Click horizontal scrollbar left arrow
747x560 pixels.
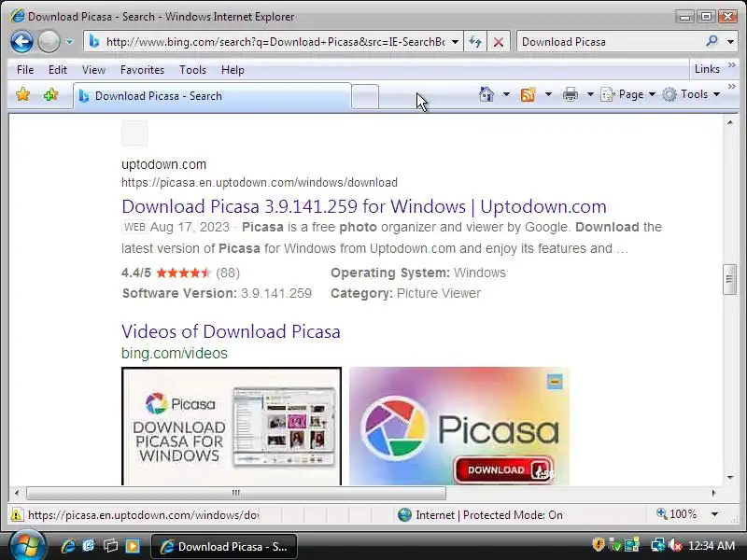click(17, 493)
